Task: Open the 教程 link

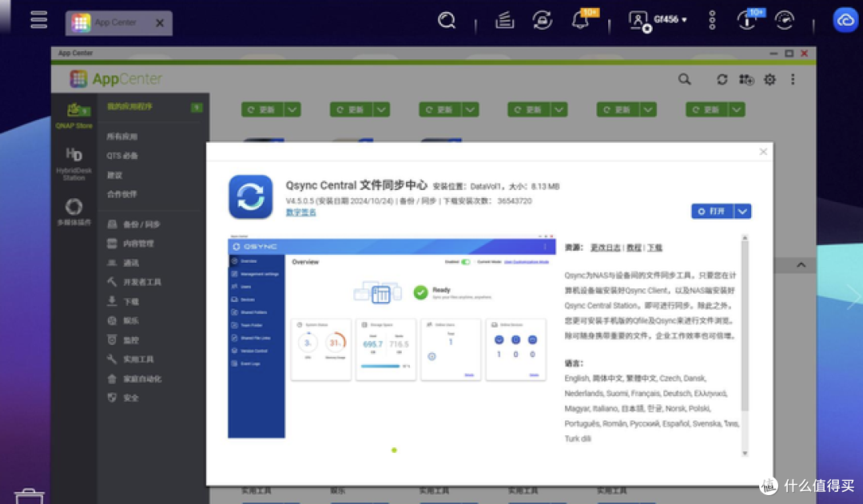Action: [x=634, y=248]
